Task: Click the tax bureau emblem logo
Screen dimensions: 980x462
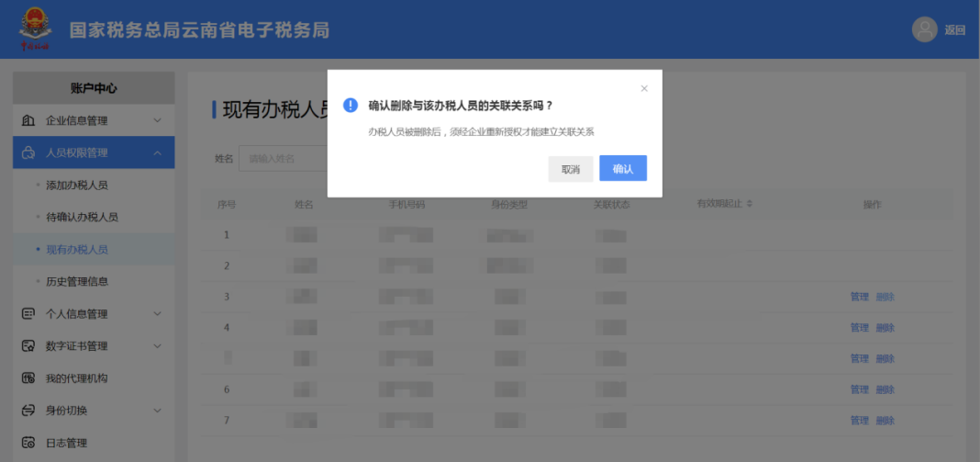Action: 35,29
